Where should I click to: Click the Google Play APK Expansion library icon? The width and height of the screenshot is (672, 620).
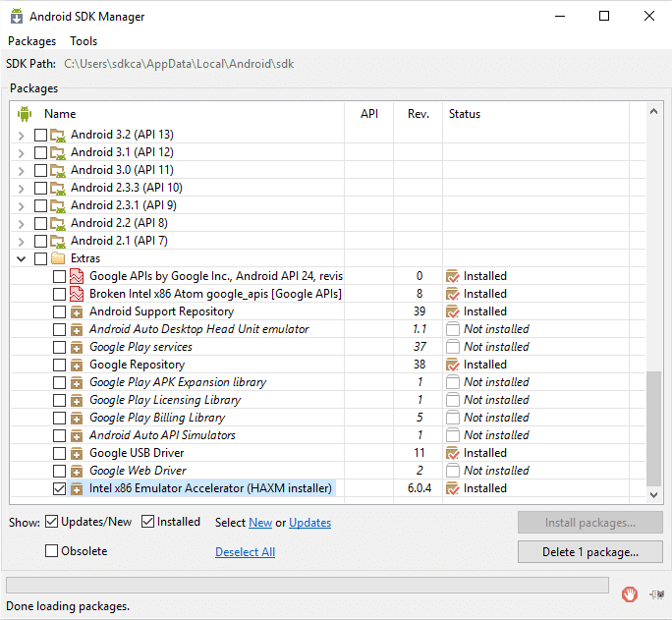click(x=77, y=382)
